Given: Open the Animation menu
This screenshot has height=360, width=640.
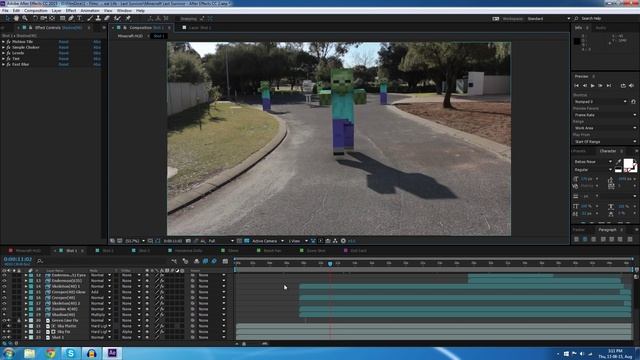Looking at the screenshot, I should point(90,11).
